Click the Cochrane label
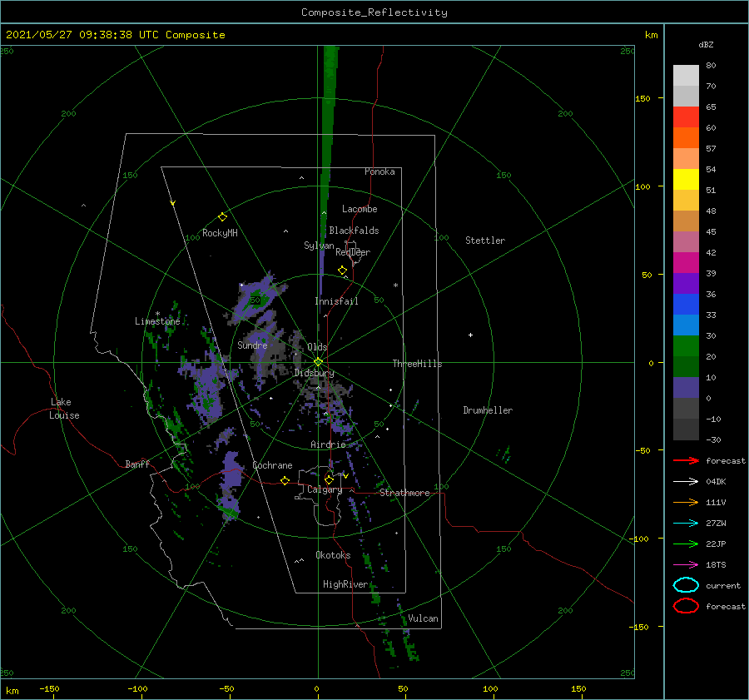Image resolution: width=749 pixels, height=700 pixels. point(272,465)
